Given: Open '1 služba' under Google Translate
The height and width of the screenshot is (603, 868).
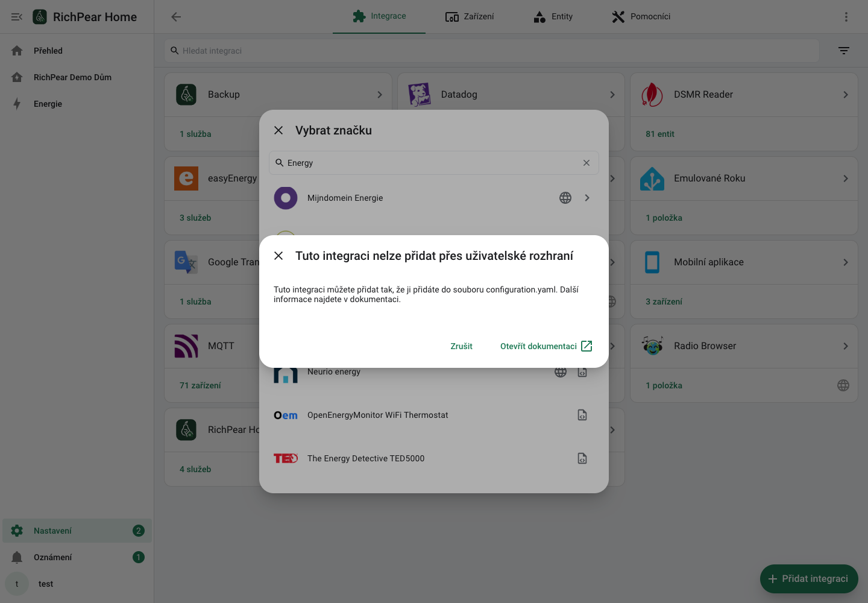Looking at the screenshot, I should click(x=195, y=301).
